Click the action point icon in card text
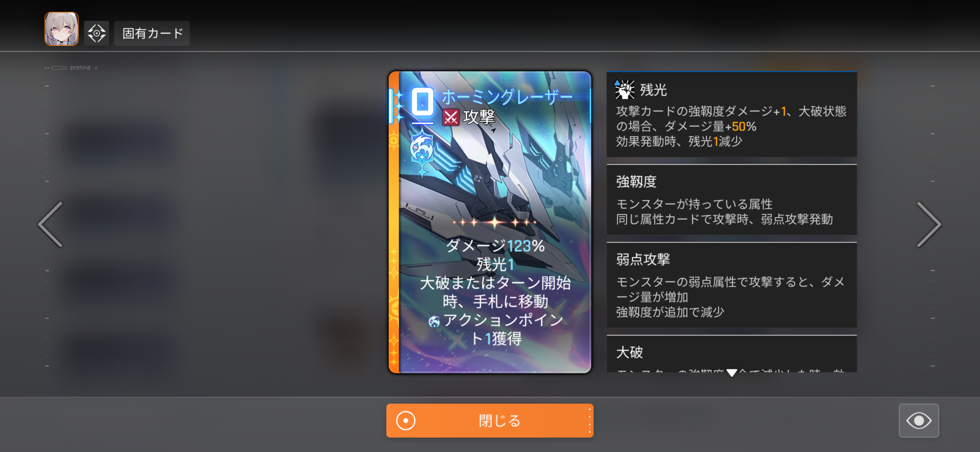The width and height of the screenshot is (980, 452). 434,322
